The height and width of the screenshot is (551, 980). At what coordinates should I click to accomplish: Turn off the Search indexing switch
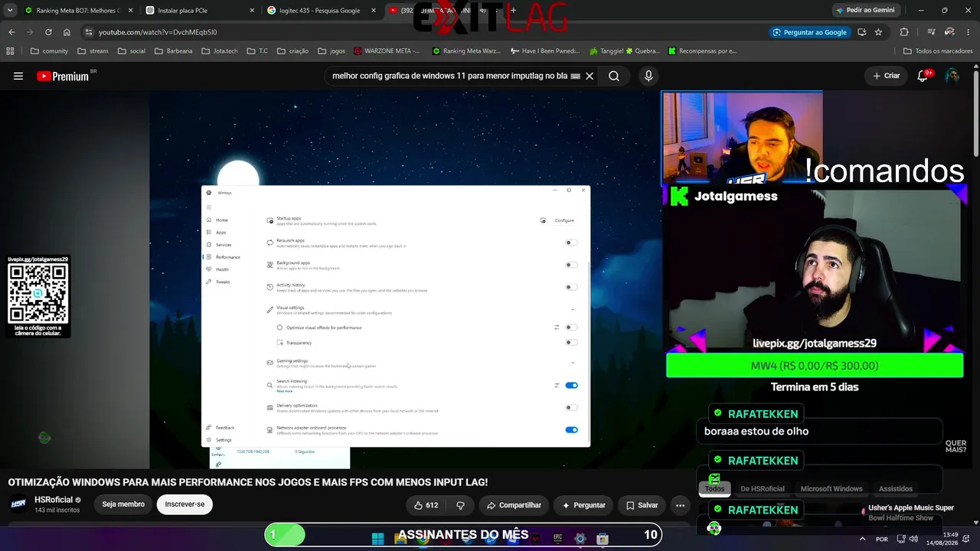pyautogui.click(x=571, y=386)
